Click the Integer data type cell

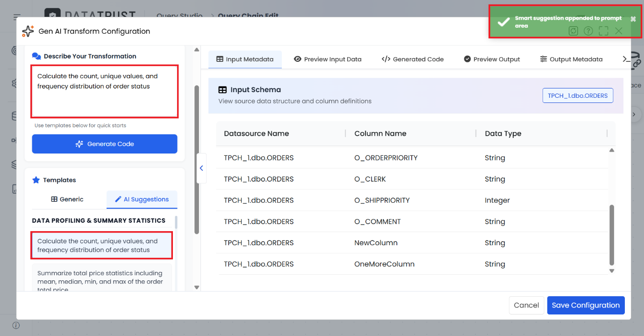tap(497, 200)
